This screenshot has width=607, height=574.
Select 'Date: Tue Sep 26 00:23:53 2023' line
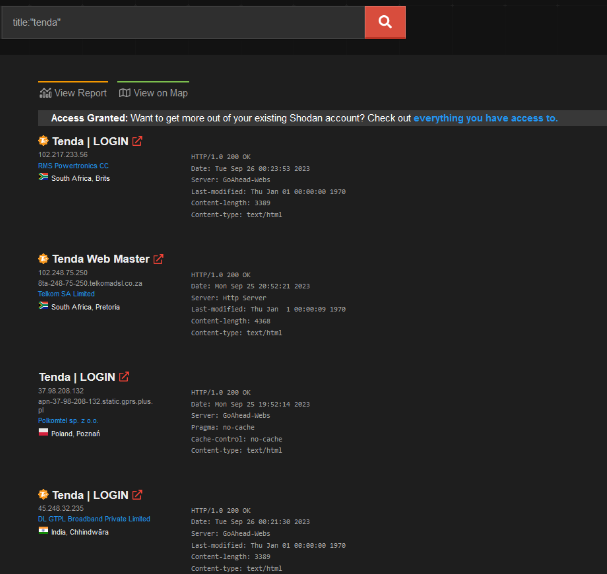click(250, 168)
